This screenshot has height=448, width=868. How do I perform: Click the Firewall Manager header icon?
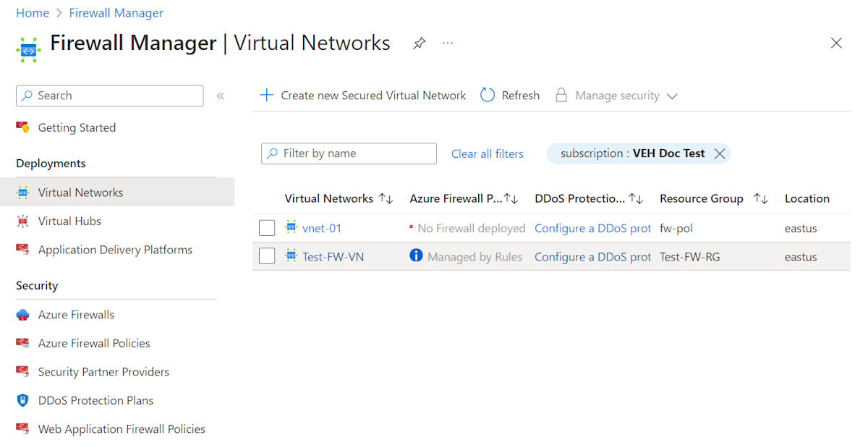point(28,50)
